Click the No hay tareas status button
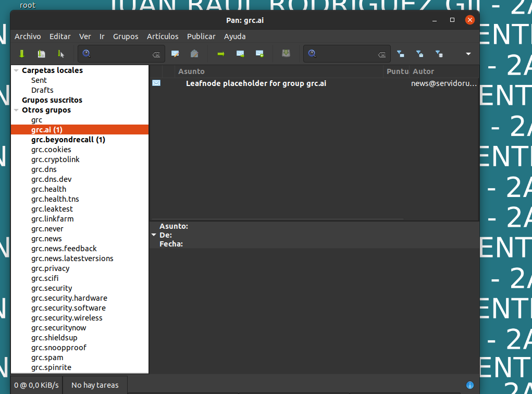This screenshot has height=394, width=532. click(x=95, y=385)
